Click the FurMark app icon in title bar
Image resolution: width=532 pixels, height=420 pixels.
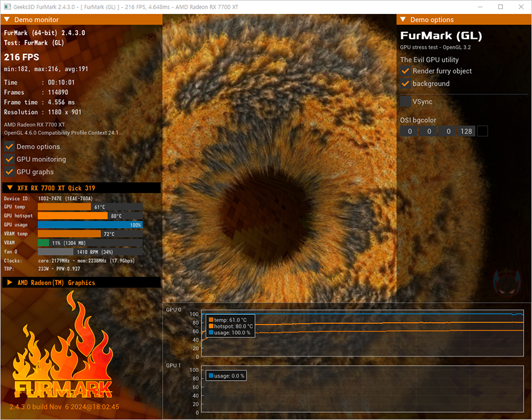pyautogui.click(x=7, y=7)
